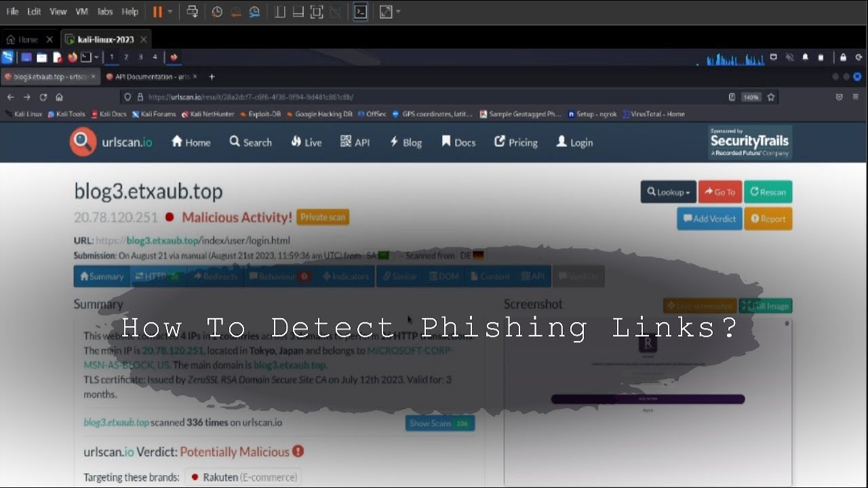Screen dimensions: 868x488
Task: Bookmark this page with the star
Action: click(x=771, y=97)
